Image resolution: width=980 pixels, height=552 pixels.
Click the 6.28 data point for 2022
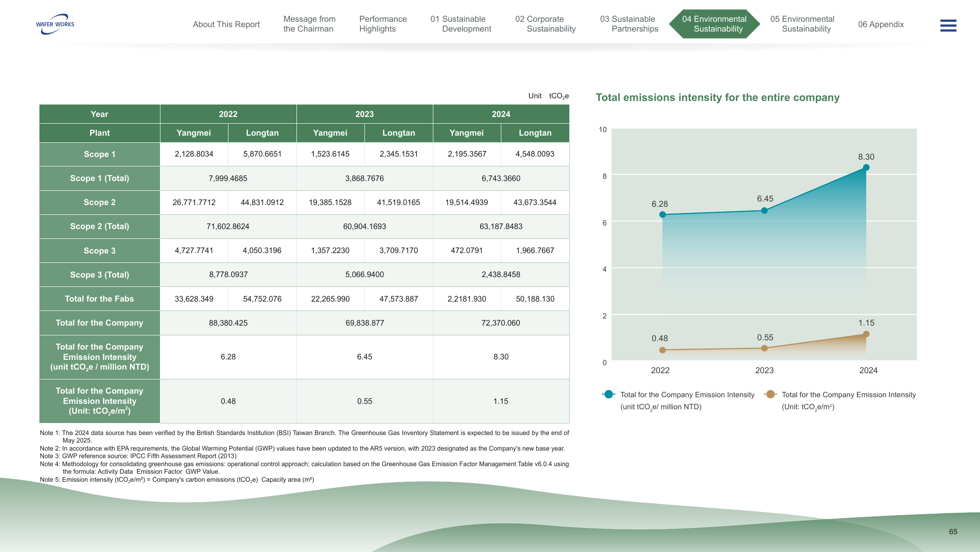tap(662, 214)
